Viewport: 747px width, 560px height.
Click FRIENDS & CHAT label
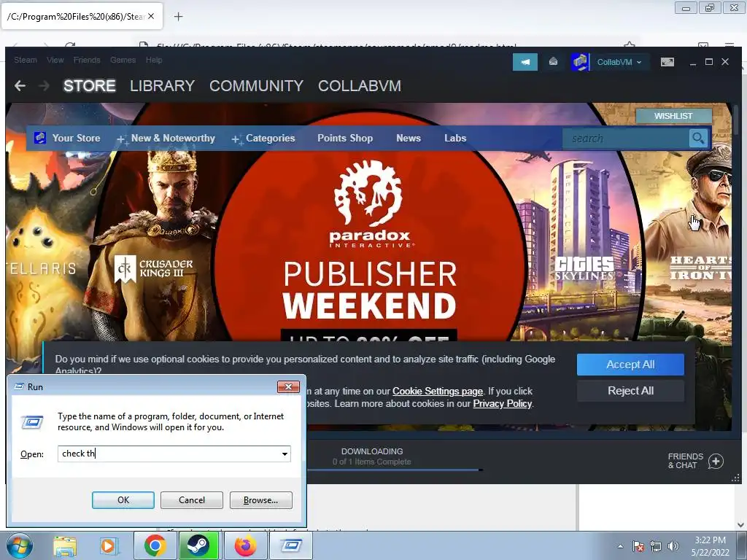click(x=686, y=461)
